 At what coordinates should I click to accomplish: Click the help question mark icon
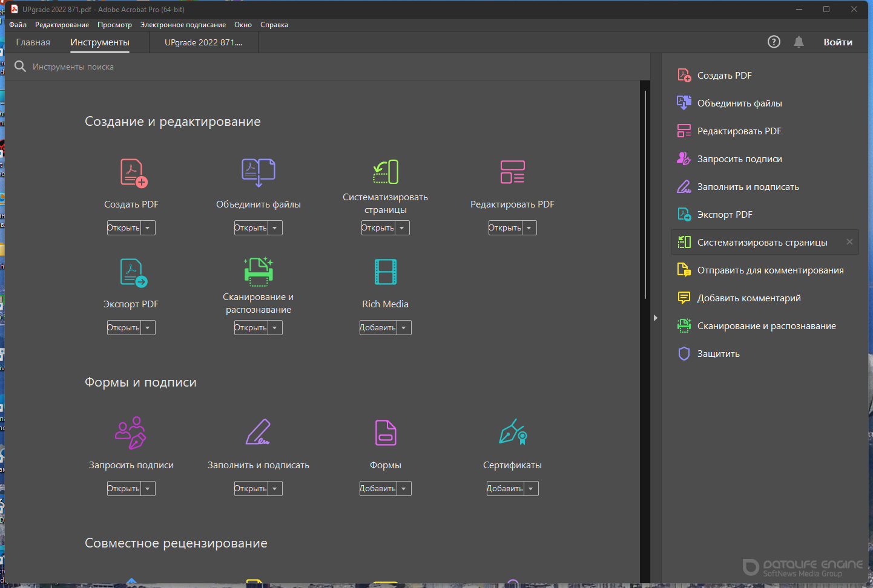(774, 42)
